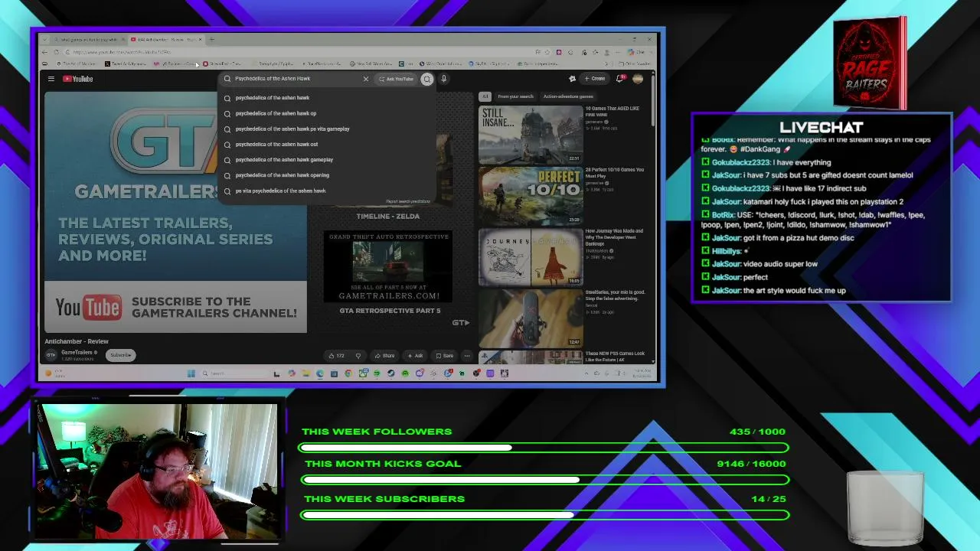Click the browser address bar URL
980x551 pixels.
click(x=122, y=52)
